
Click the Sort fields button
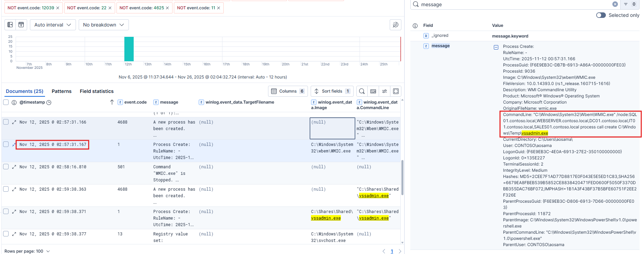point(332,91)
